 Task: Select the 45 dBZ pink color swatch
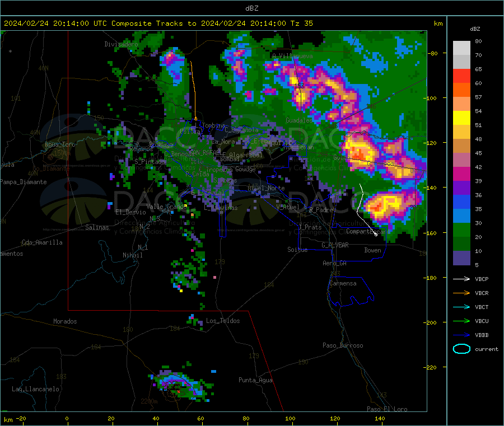(x=461, y=160)
